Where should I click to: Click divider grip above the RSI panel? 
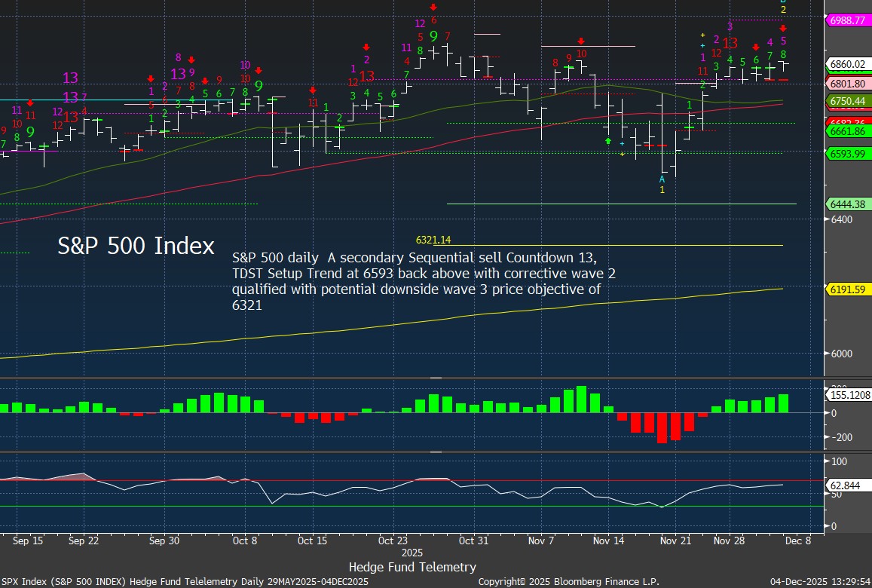(x=436, y=452)
